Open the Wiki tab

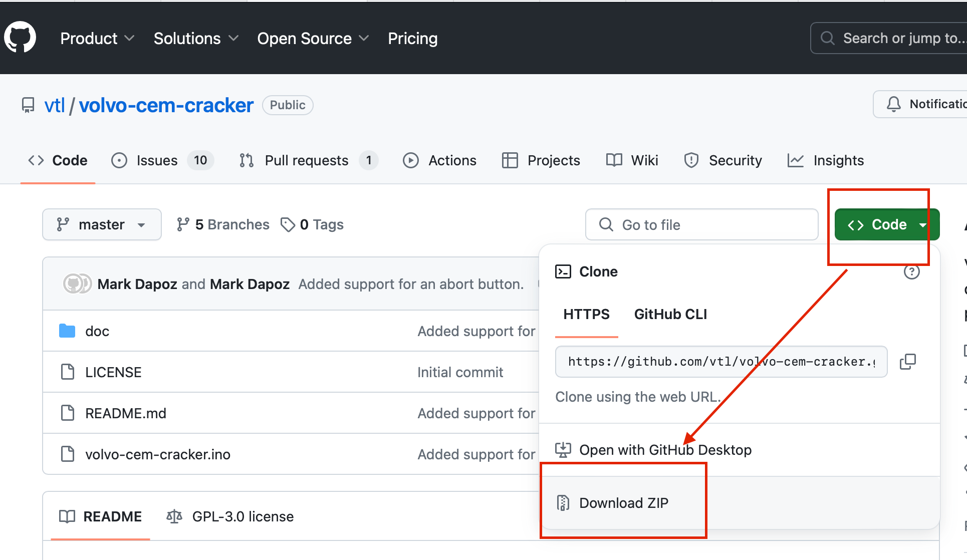[632, 160]
